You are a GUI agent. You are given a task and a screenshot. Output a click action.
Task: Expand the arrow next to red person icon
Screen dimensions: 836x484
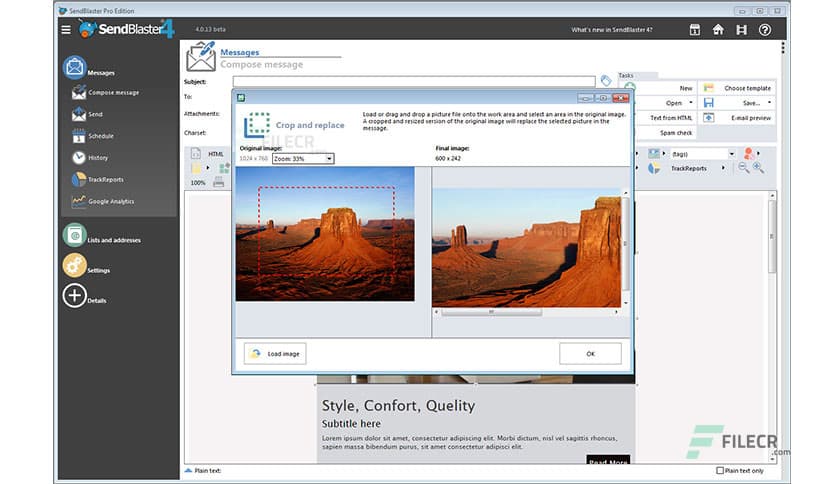point(759,154)
